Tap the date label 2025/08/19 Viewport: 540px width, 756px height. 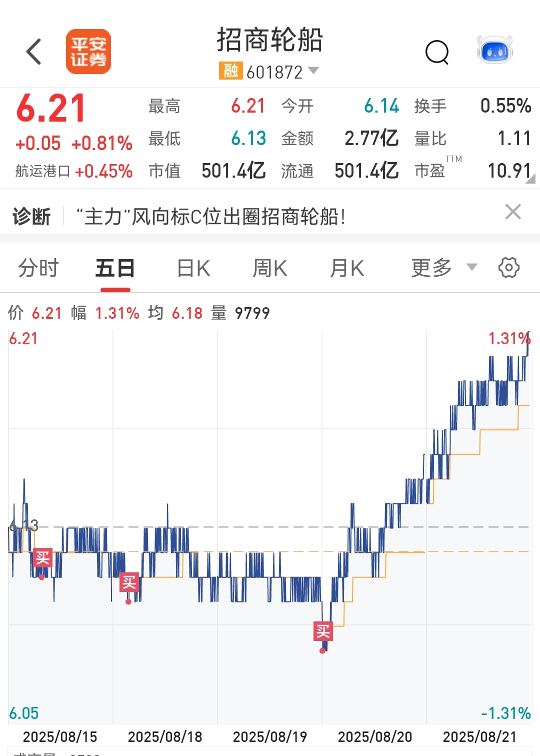click(x=270, y=737)
